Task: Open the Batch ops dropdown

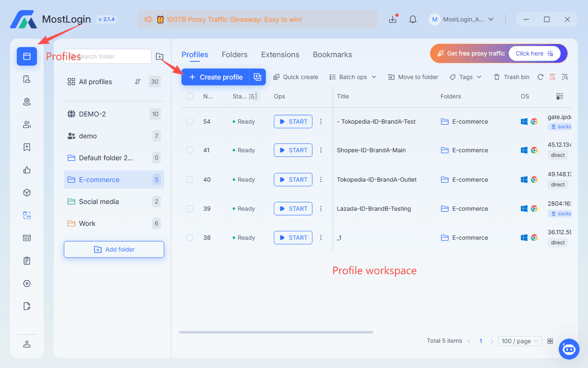Action: tap(353, 77)
